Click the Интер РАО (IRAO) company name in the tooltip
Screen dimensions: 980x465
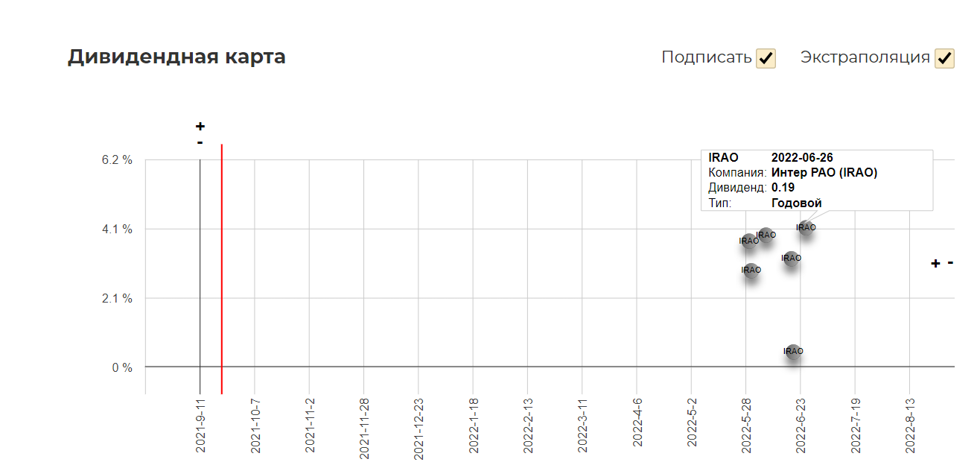[x=824, y=173]
